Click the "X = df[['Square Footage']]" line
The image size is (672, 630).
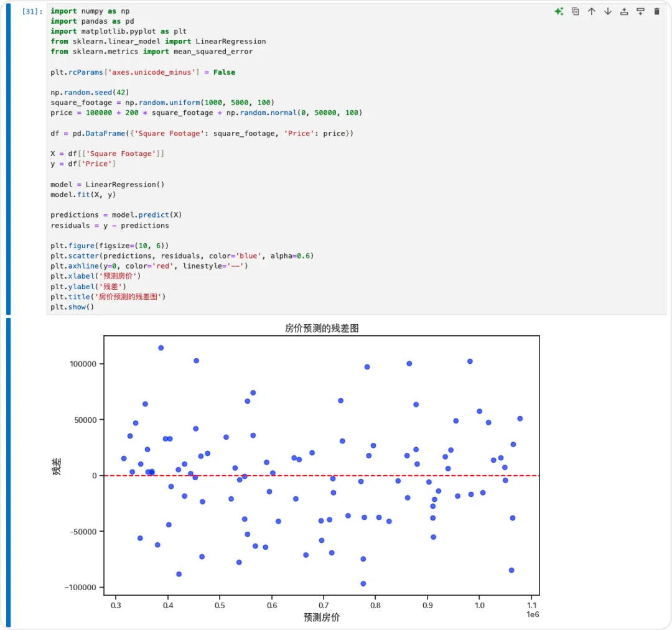[107, 154]
